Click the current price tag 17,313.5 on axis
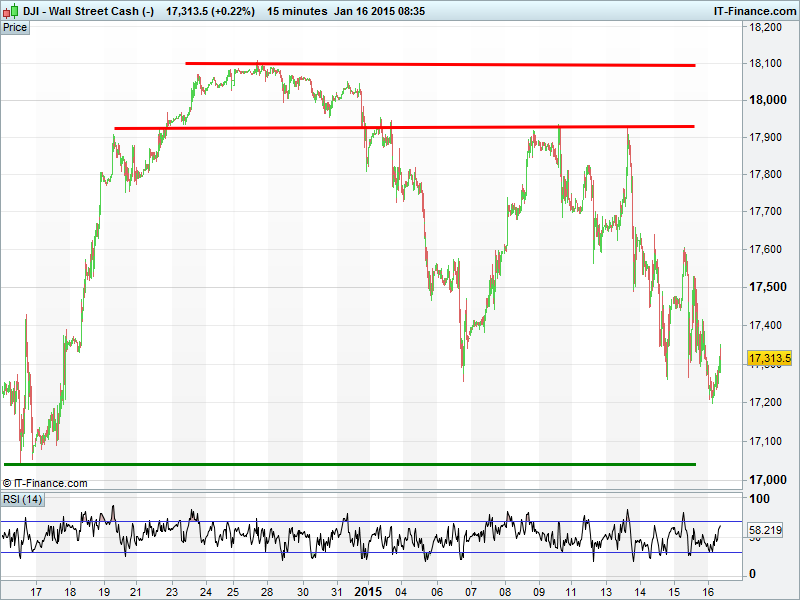The width and height of the screenshot is (800, 600). tap(770, 358)
